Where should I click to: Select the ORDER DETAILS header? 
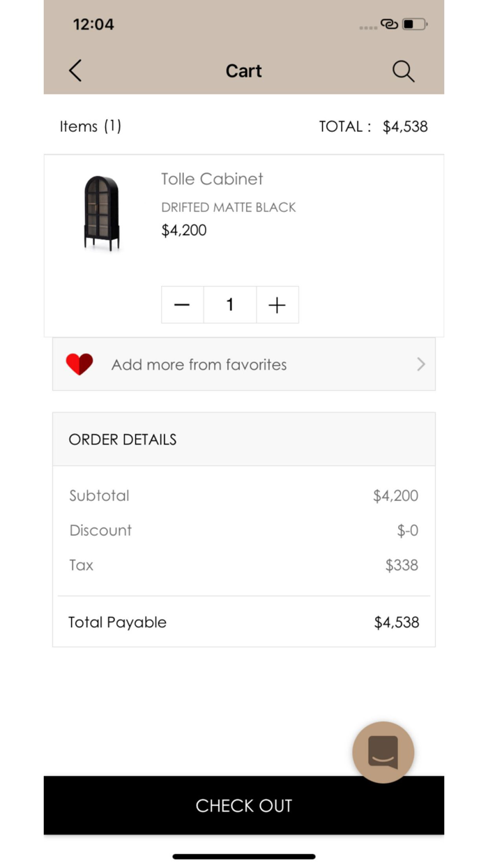(x=123, y=440)
